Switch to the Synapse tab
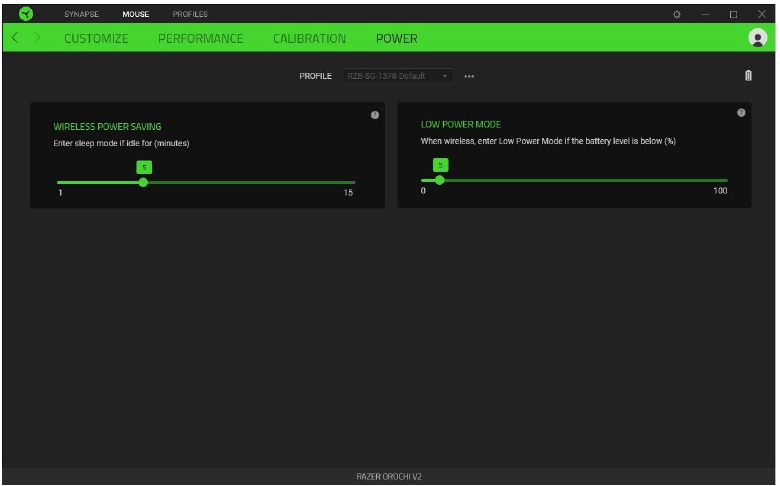Screen dimensions: 780x486 pos(82,14)
